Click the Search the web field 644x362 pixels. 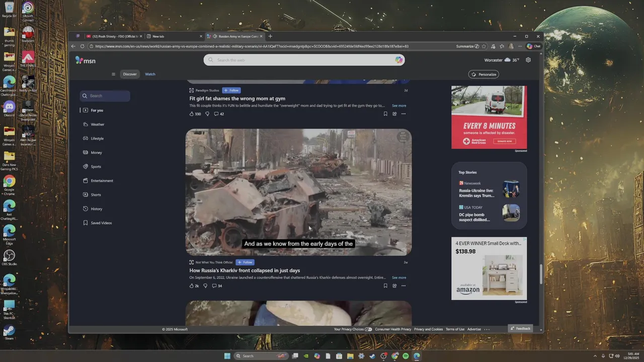(x=304, y=60)
